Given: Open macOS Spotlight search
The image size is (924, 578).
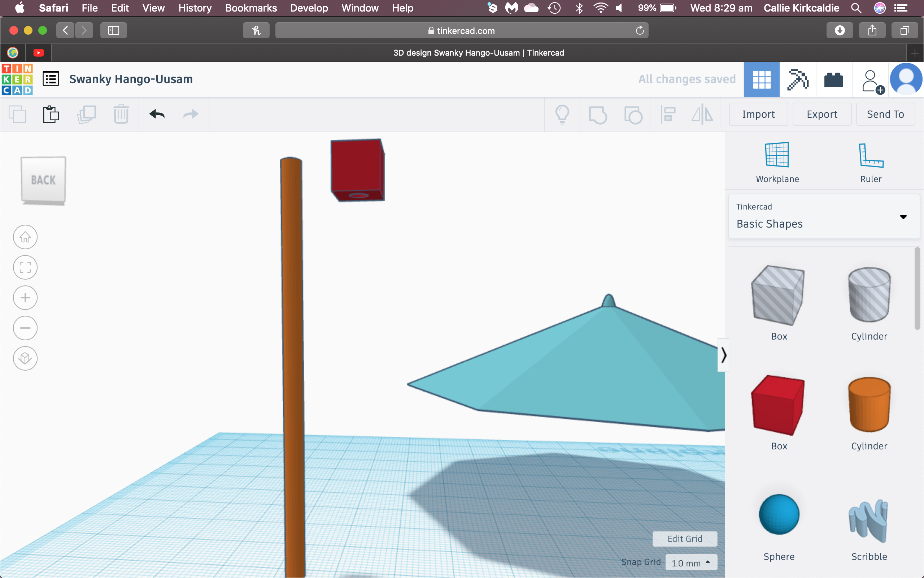Looking at the screenshot, I should click(x=856, y=8).
